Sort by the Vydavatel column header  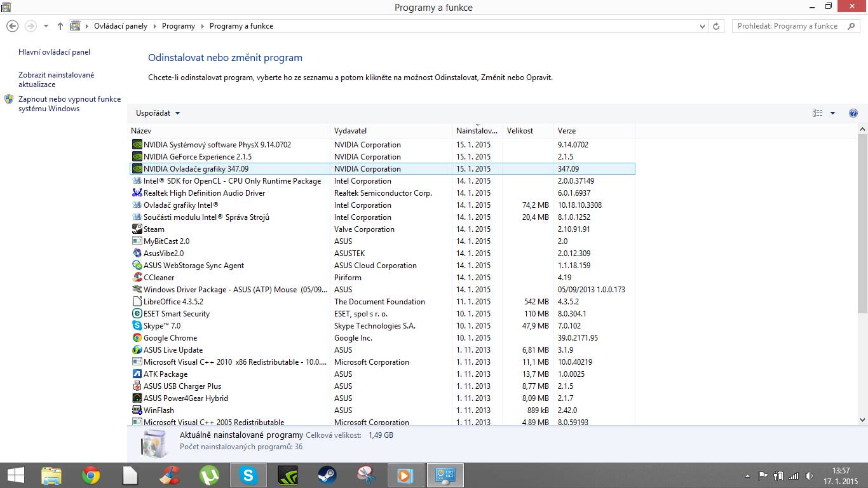pos(391,131)
